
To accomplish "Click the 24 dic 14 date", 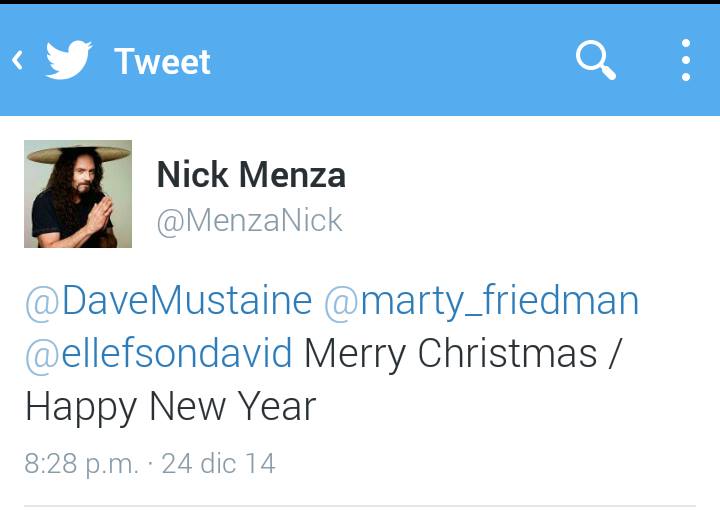I will [x=218, y=463].
